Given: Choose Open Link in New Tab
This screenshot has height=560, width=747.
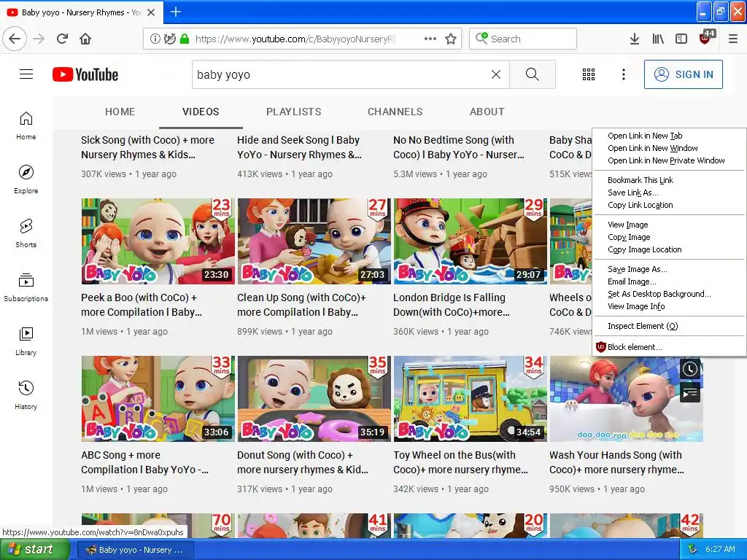Looking at the screenshot, I should tap(670, 136).
